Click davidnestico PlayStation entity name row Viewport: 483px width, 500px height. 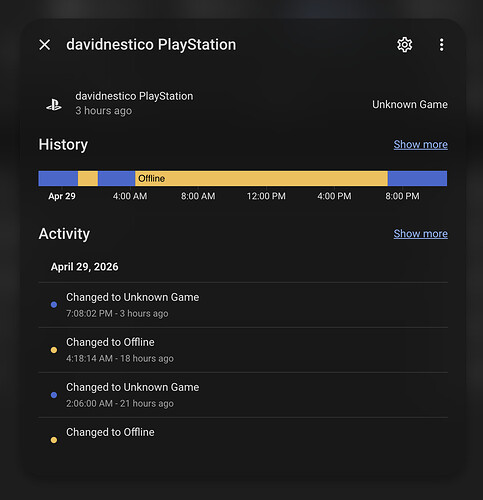click(x=243, y=104)
